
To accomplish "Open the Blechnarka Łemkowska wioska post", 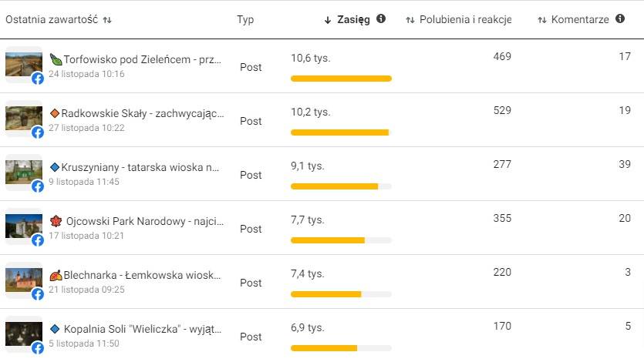I will point(142,275).
